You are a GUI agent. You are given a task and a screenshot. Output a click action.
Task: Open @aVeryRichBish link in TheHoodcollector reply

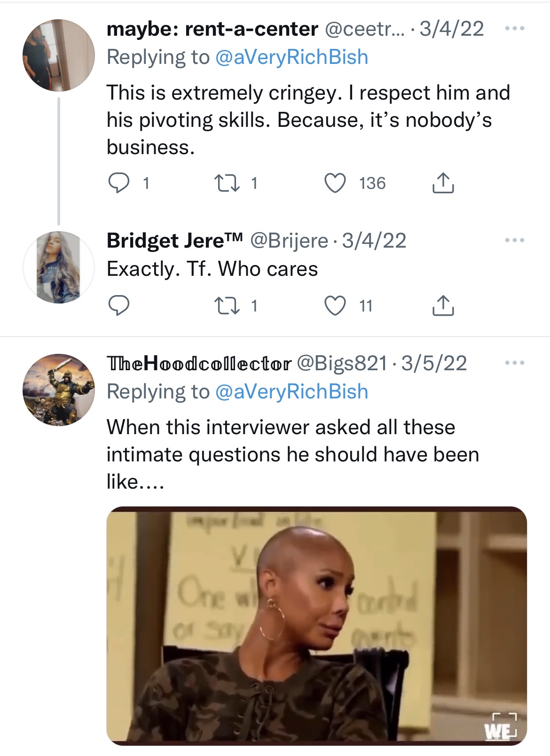(291, 392)
